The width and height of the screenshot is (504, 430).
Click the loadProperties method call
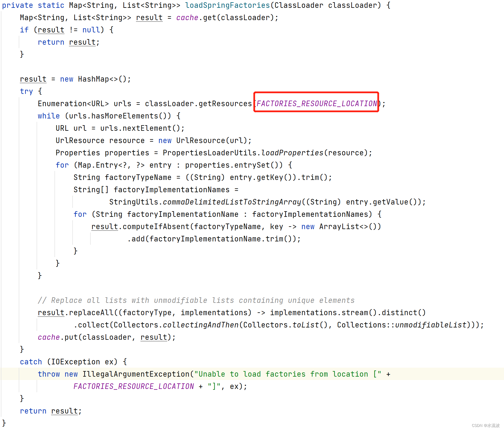(x=292, y=153)
